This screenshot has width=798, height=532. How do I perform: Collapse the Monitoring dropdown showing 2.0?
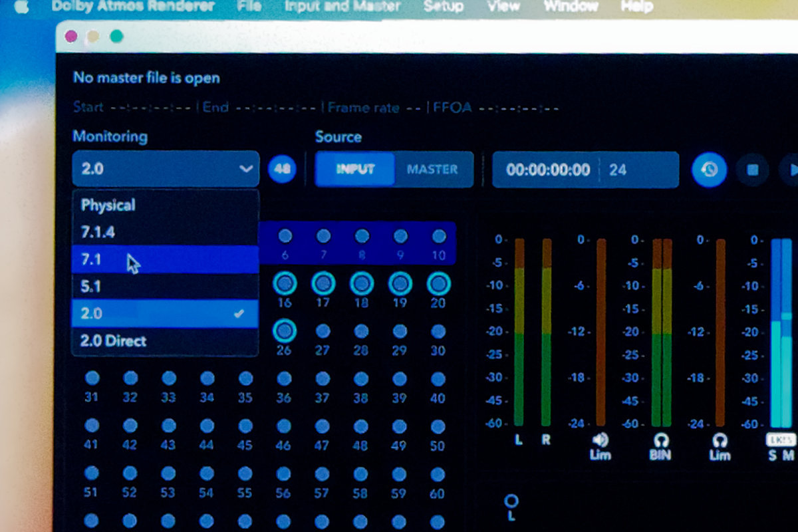pyautogui.click(x=166, y=169)
